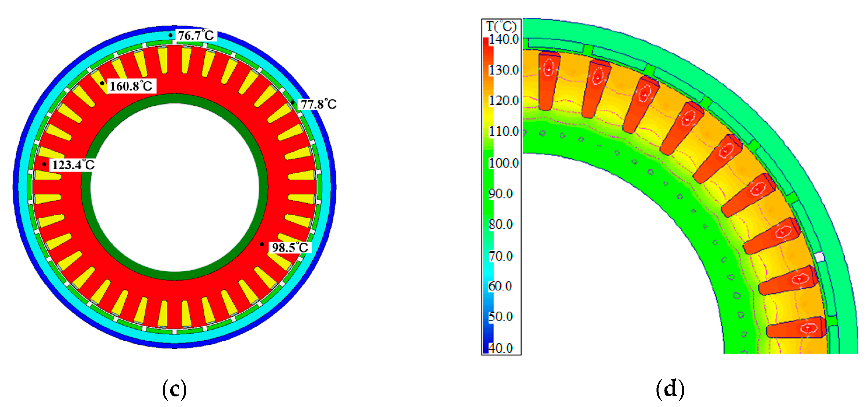Viewport: 868px width, 407px height.
Task: Select the 140.0 value on color legend
Action: [x=504, y=39]
